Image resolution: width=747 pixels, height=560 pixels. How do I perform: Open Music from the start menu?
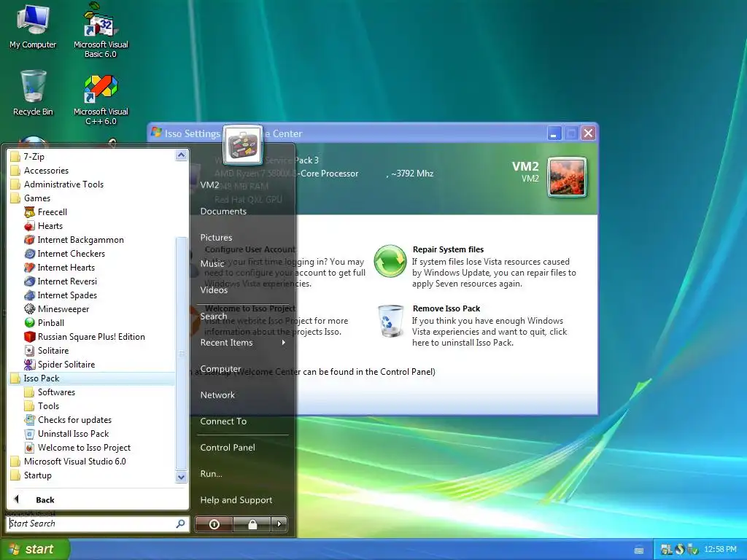coord(212,263)
